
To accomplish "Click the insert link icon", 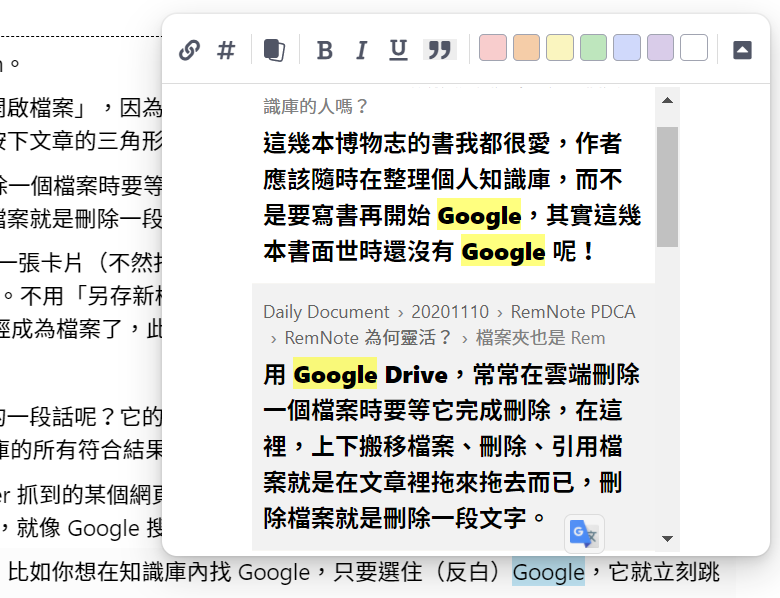I will coord(190,50).
